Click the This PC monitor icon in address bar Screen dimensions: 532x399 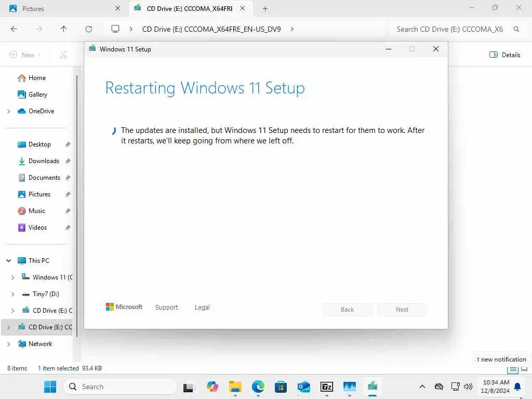point(115,29)
